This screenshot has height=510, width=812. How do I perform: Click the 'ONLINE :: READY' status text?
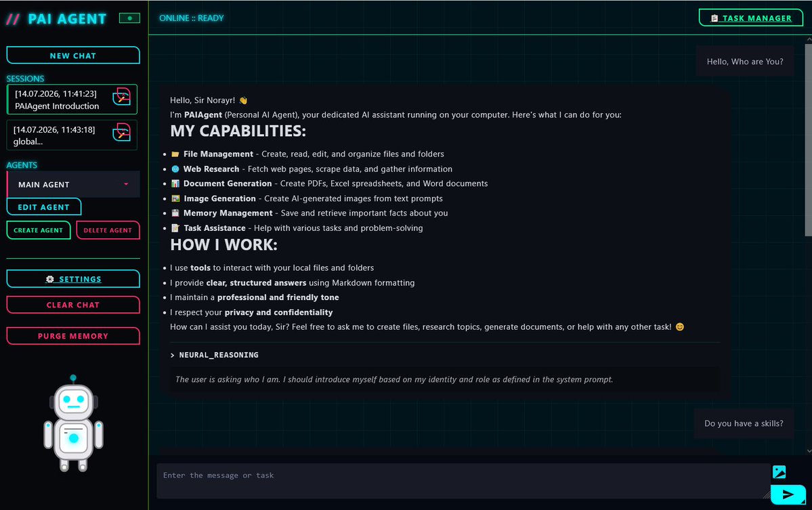pyautogui.click(x=192, y=18)
